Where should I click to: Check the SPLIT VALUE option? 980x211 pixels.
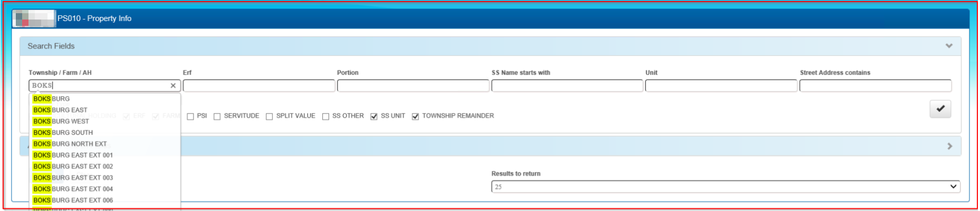point(270,117)
